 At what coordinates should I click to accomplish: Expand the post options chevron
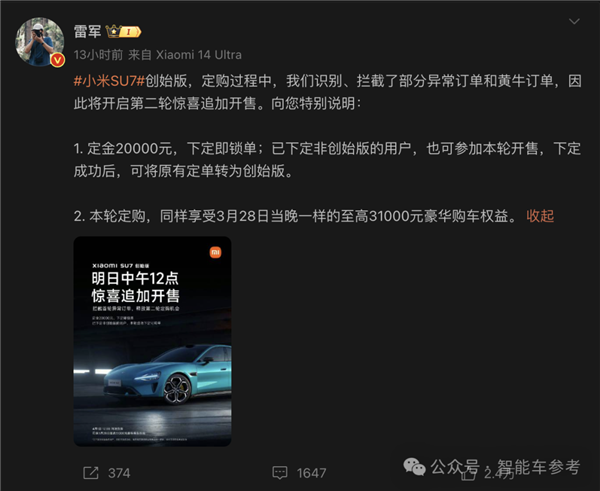(x=574, y=21)
